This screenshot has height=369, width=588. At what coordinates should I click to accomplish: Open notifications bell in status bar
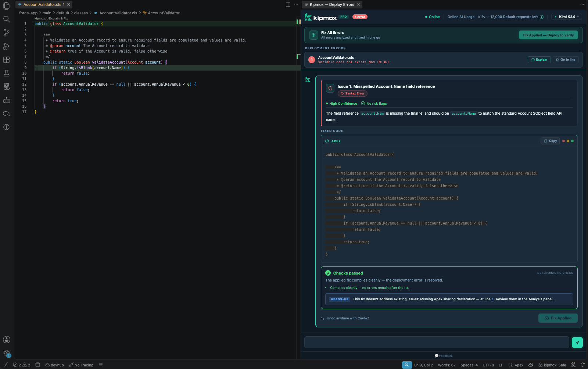(583, 365)
